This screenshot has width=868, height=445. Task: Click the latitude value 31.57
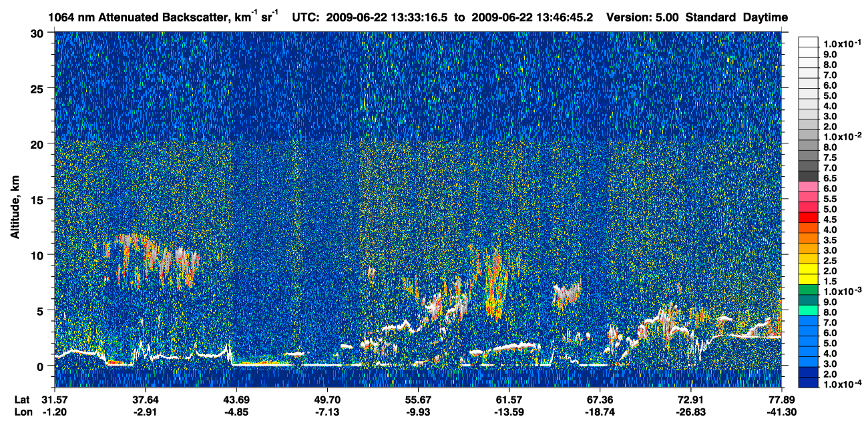[x=55, y=399]
